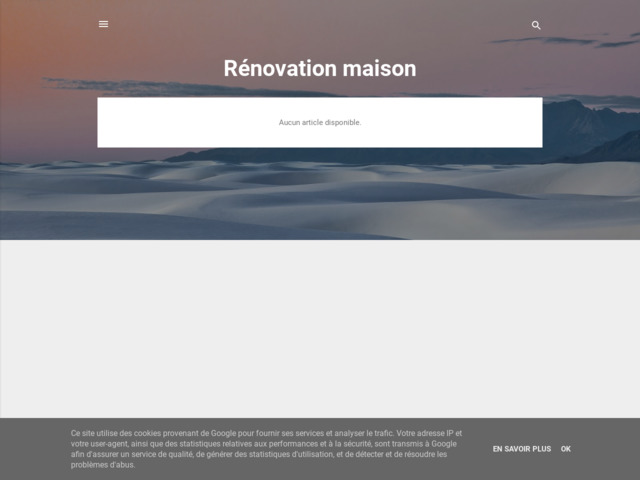
Task: Click the mountain in header image
Action: [590, 125]
